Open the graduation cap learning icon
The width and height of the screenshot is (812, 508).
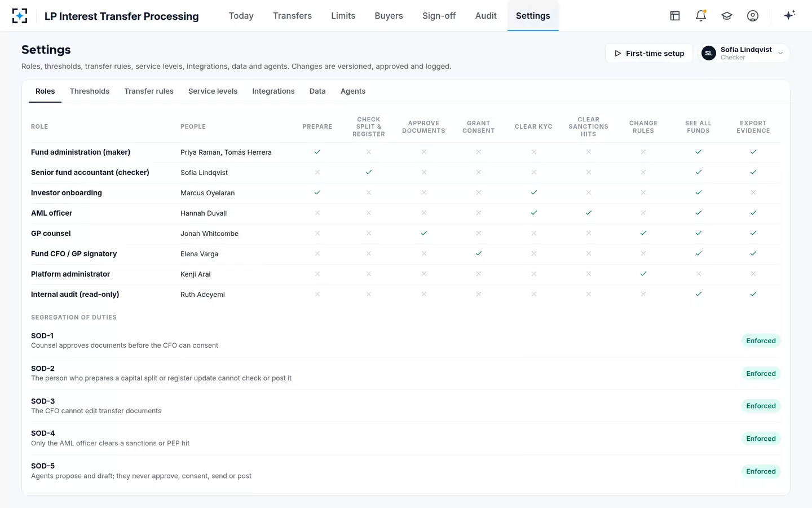click(x=727, y=16)
